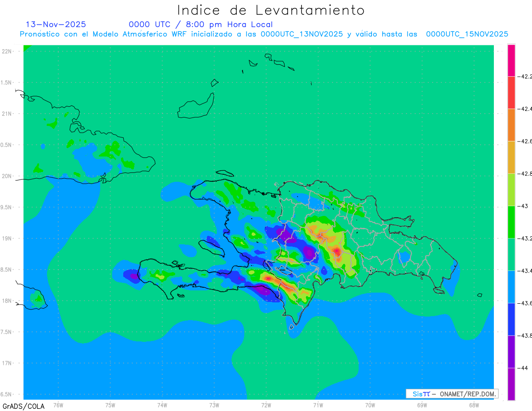The image size is (532, 411).
Task: Click the '17N' latitude label
Action: tap(7, 363)
